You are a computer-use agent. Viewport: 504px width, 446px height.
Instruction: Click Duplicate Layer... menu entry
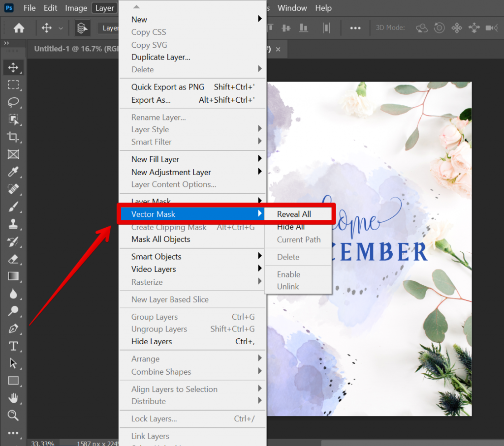[160, 57]
